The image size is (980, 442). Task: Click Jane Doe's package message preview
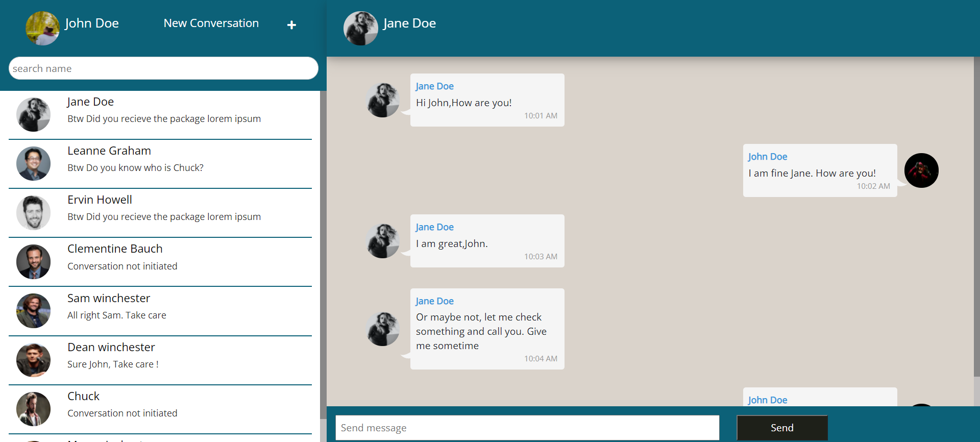pos(164,119)
